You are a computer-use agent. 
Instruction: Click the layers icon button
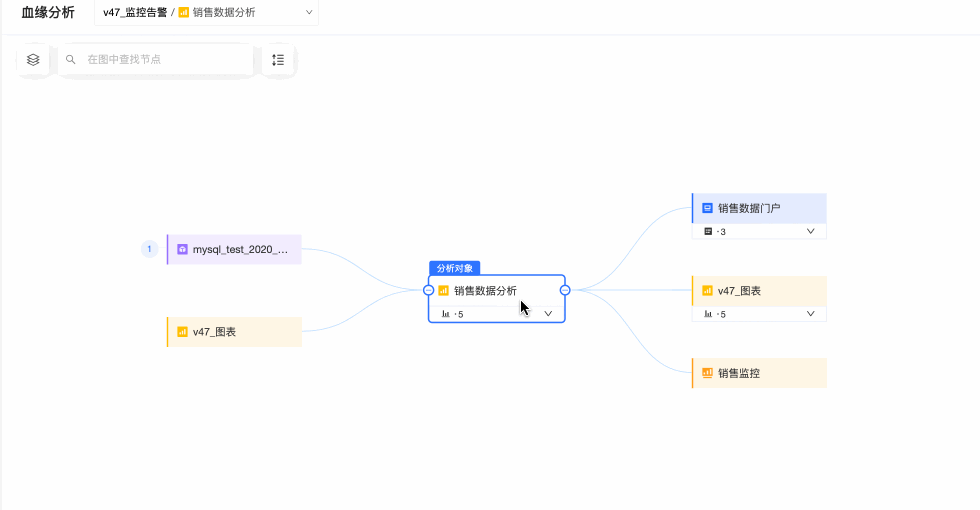pos(33,60)
